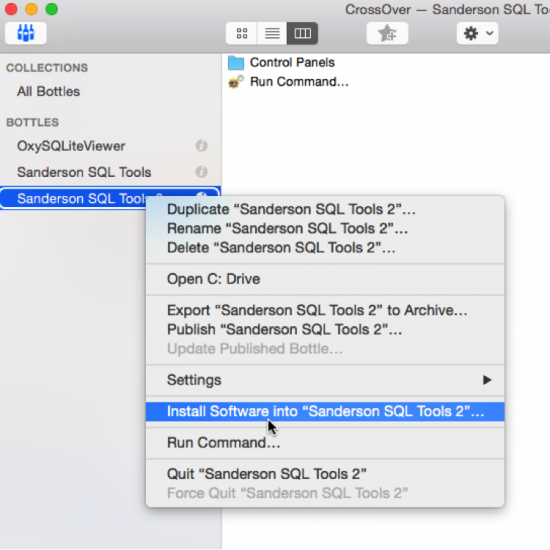This screenshot has width=550, height=550.
Task: Choose Install Software into "Sanderson SQL Tools 2"…
Action: [325, 411]
